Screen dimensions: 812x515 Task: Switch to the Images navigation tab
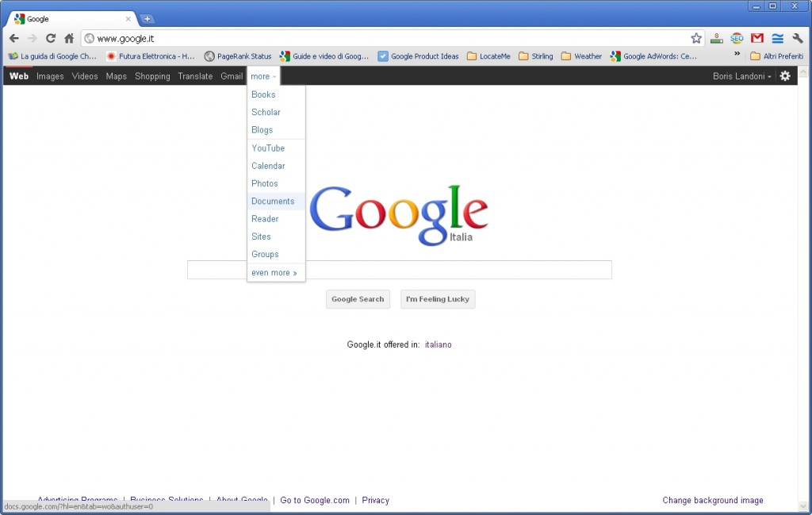[x=50, y=75]
